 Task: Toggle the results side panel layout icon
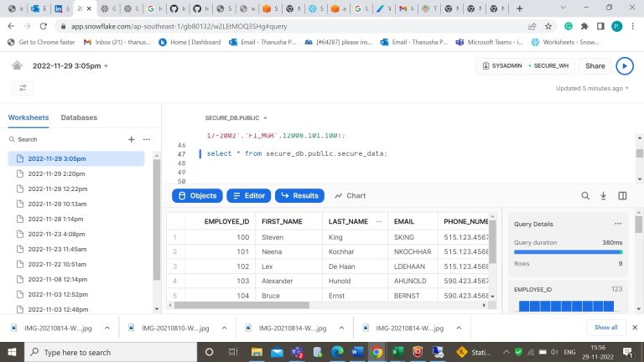tap(622, 195)
